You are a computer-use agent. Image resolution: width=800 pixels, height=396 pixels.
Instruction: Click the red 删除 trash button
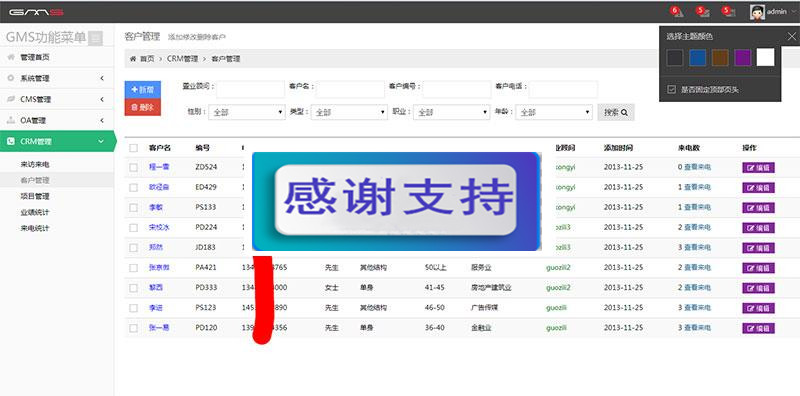point(142,107)
